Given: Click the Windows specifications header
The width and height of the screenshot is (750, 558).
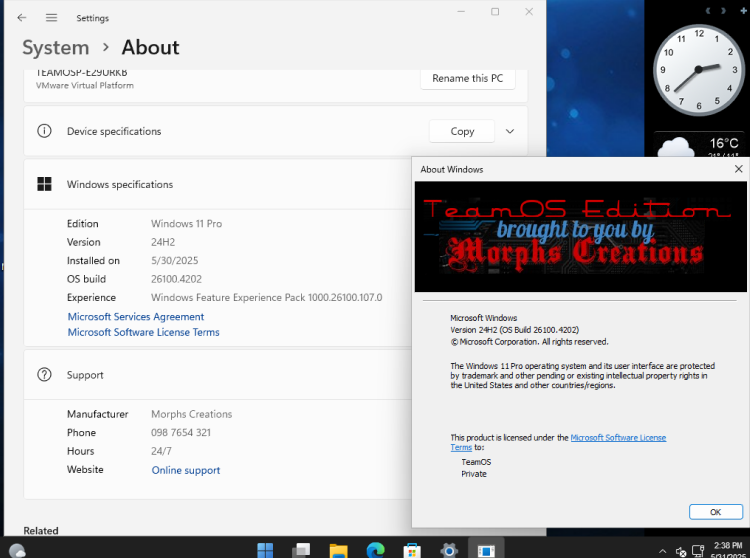Looking at the screenshot, I should pos(218,185).
